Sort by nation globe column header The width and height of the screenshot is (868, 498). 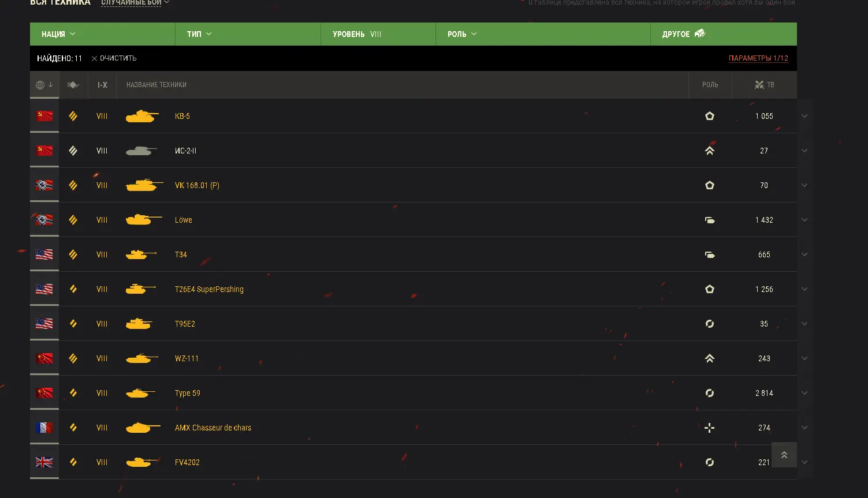(x=44, y=85)
